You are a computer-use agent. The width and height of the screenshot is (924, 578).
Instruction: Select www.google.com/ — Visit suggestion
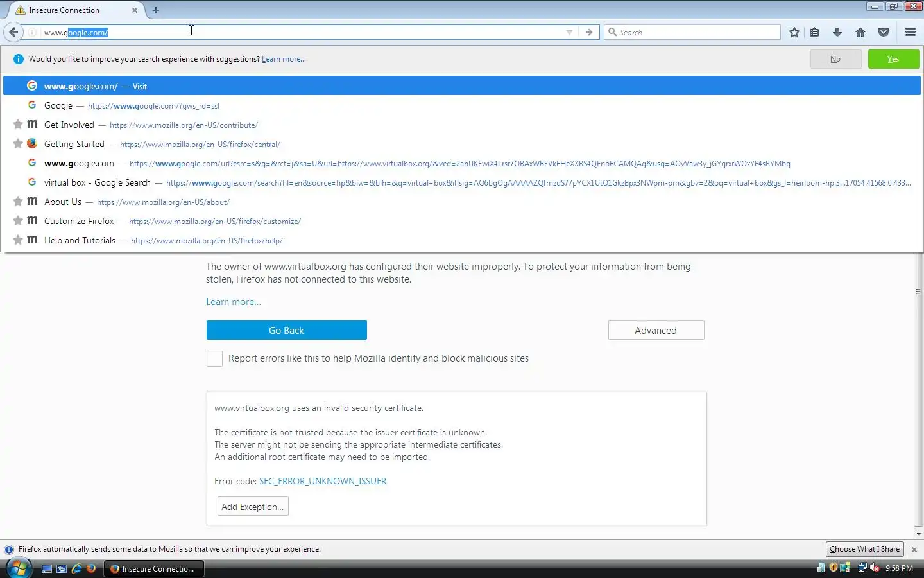[x=462, y=86]
